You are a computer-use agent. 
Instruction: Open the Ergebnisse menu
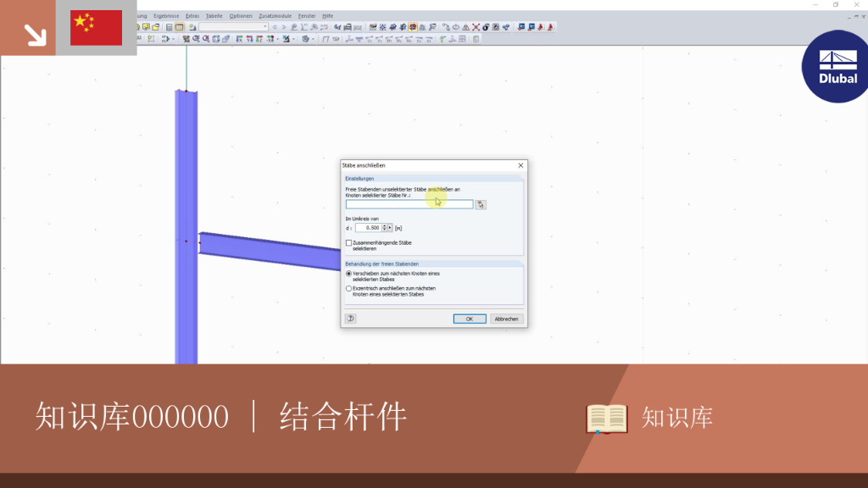(166, 16)
